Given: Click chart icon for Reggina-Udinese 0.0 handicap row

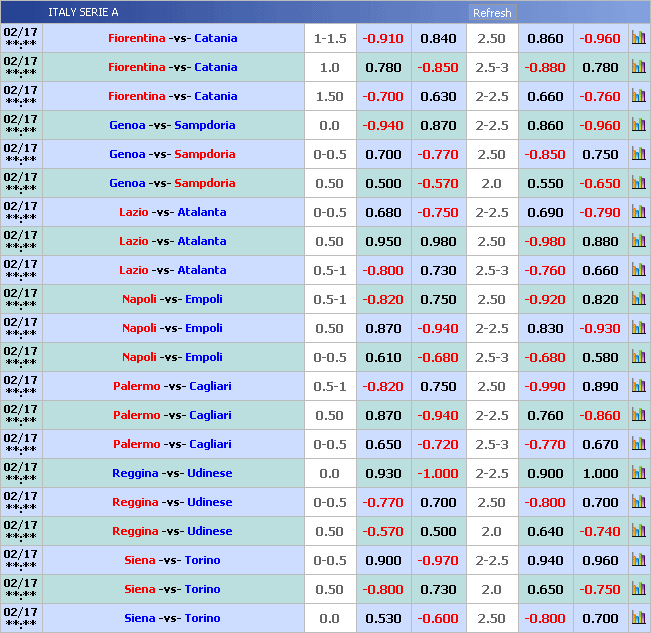Looking at the screenshot, I should pos(638,474).
